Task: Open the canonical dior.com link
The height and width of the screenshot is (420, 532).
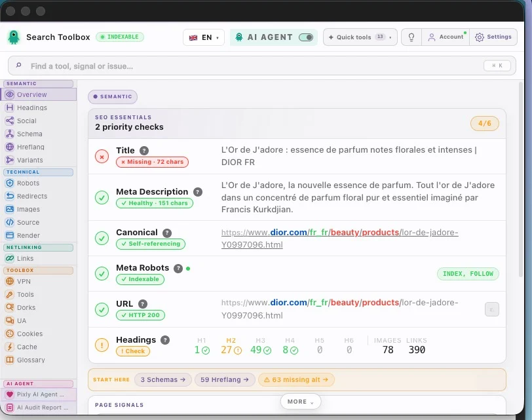Action: tap(339, 239)
